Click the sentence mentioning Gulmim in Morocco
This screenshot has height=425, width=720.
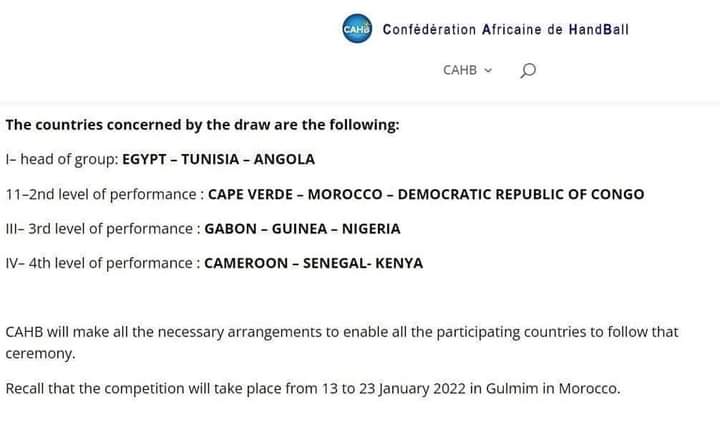pos(313,389)
